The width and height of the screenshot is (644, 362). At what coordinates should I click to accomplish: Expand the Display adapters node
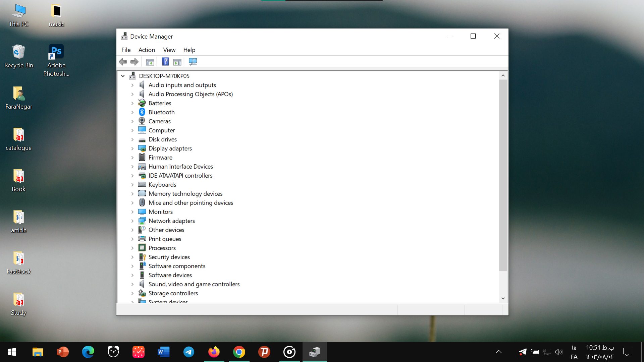click(x=132, y=148)
